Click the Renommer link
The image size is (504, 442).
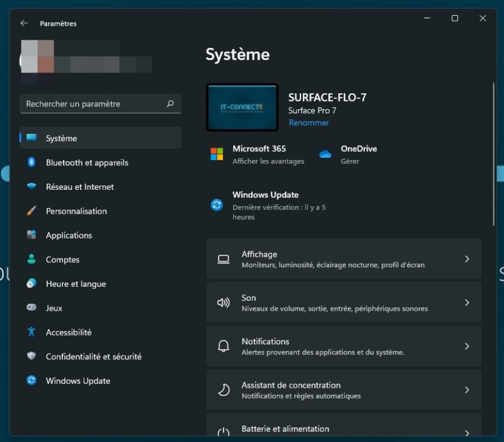pos(309,123)
